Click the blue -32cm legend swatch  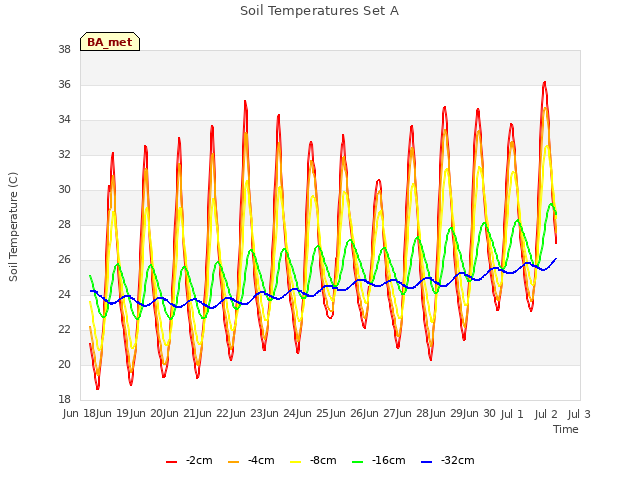(x=426, y=462)
